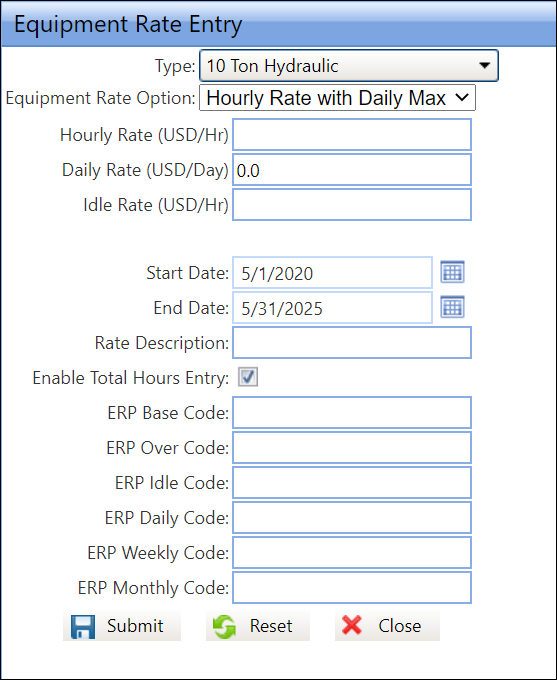The height and width of the screenshot is (680, 557).
Task: Toggle the Enable Total Hours Entry checkbox
Action: tap(248, 377)
